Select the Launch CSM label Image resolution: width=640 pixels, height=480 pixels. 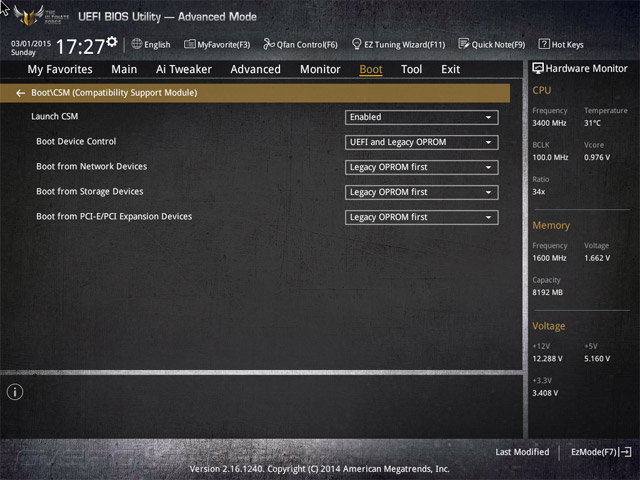[55, 116]
